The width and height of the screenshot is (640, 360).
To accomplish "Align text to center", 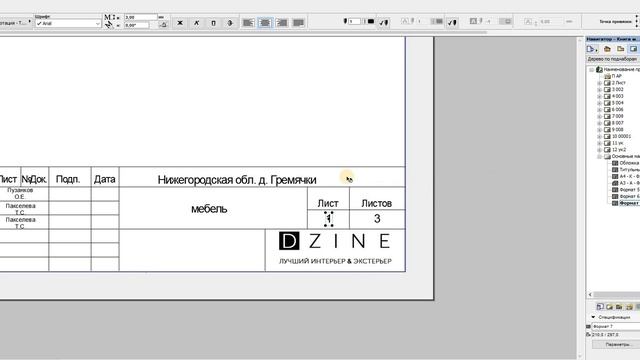I will (265, 23).
